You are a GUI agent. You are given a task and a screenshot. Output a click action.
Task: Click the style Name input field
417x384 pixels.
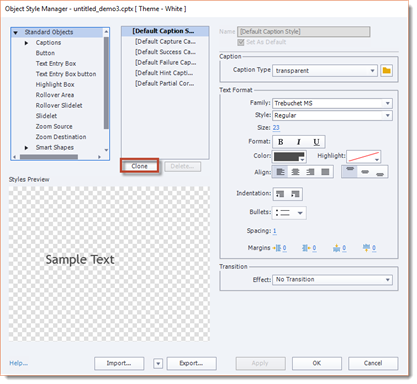303,32
